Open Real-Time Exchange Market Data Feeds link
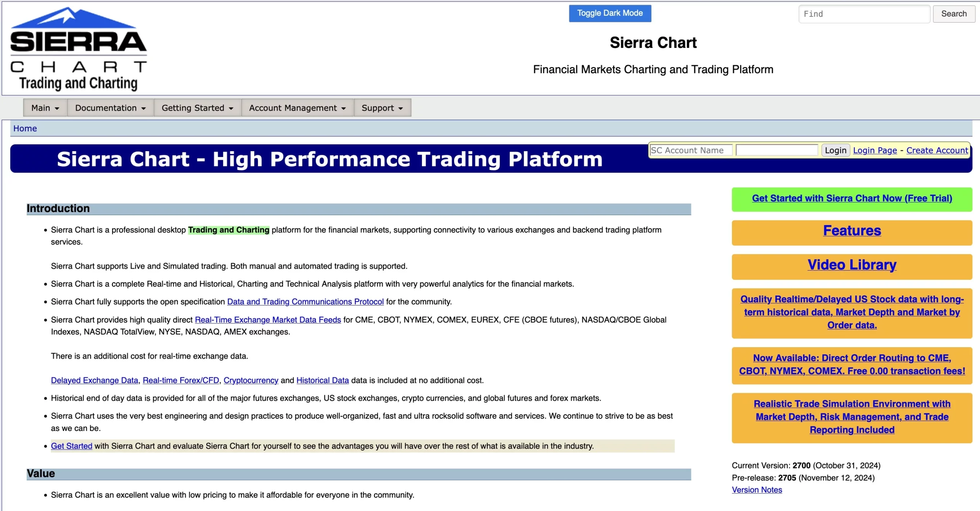980x511 pixels. [x=268, y=320]
